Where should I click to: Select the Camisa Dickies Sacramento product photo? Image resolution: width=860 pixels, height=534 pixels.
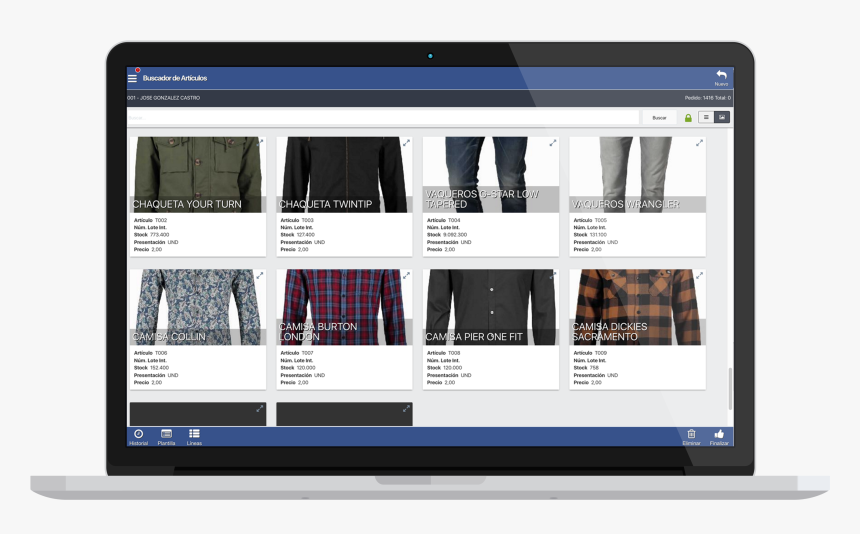pos(637,307)
